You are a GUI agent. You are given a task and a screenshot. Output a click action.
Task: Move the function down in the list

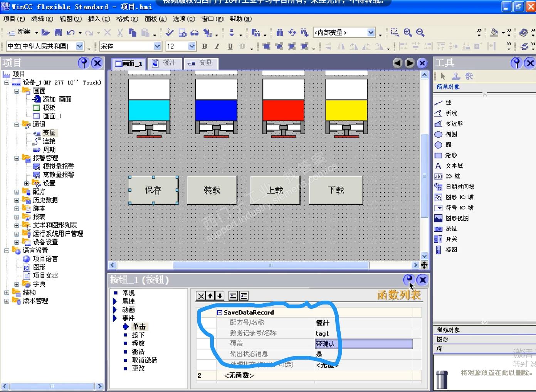pyautogui.click(x=220, y=296)
